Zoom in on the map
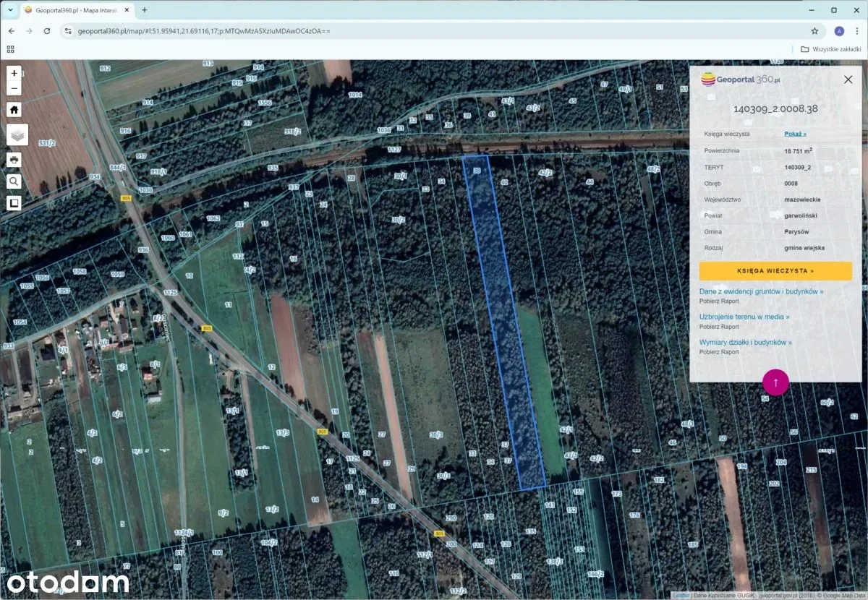The image size is (868, 600). pos(14,73)
